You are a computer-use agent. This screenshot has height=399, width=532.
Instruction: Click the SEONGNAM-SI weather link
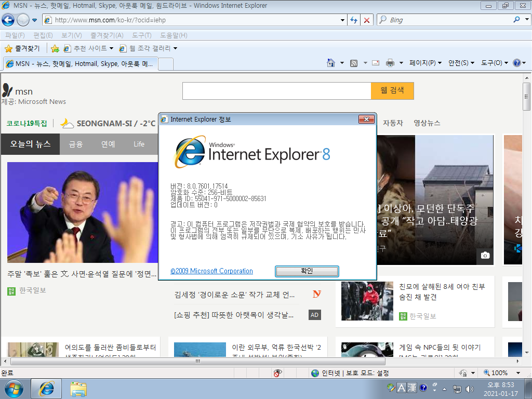pyautogui.click(x=108, y=123)
